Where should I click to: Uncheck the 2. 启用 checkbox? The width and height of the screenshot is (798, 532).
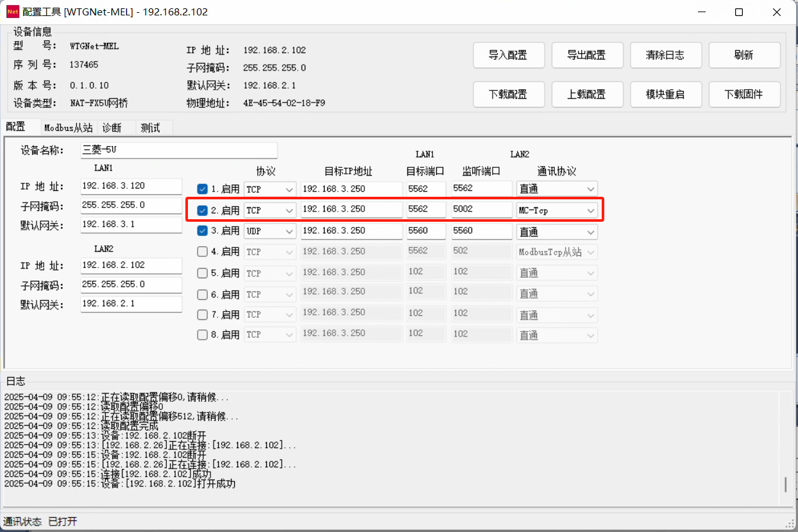(203, 210)
